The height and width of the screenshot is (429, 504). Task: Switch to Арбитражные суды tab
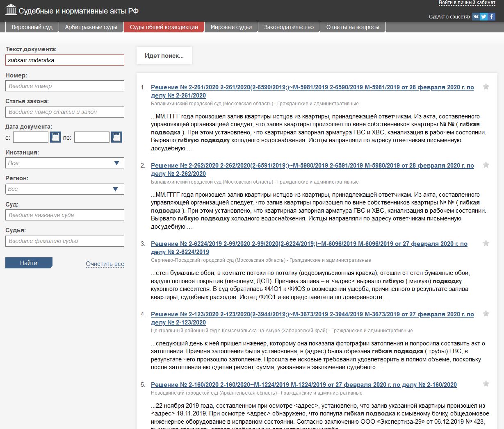pyautogui.click(x=91, y=27)
